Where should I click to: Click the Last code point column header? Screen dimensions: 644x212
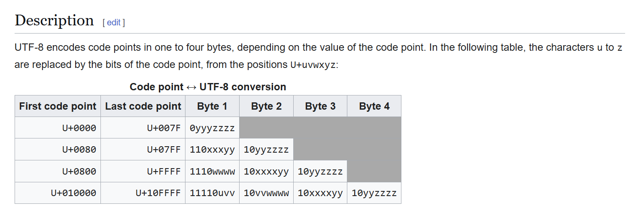[x=143, y=106]
